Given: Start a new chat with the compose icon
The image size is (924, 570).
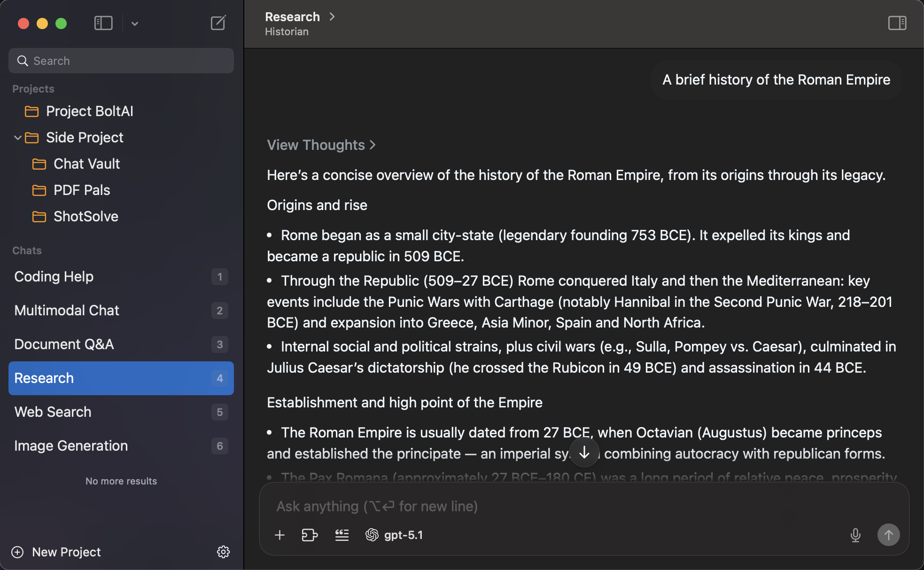Looking at the screenshot, I should pos(218,23).
